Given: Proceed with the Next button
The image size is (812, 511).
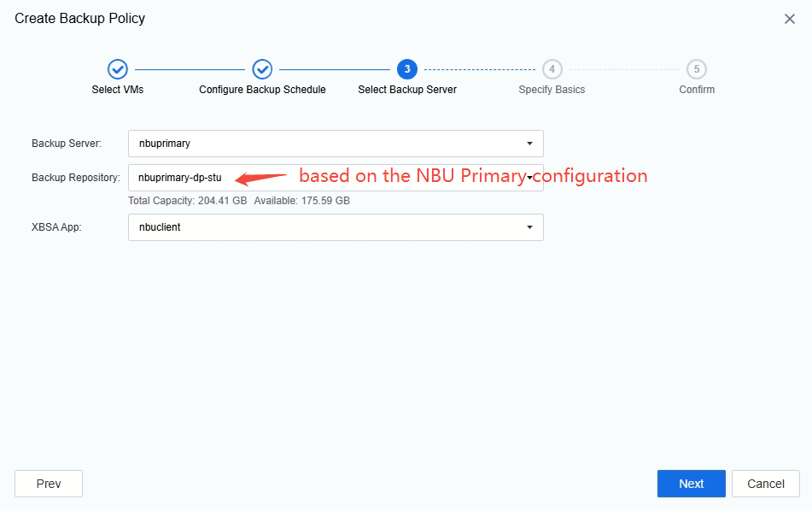Looking at the screenshot, I should (692, 484).
